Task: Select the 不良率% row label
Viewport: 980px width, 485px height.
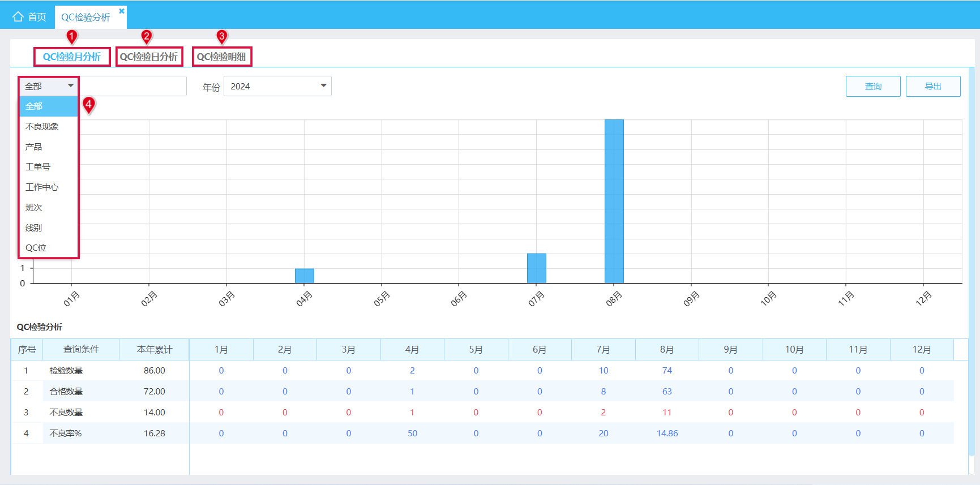Action: tap(65, 434)
